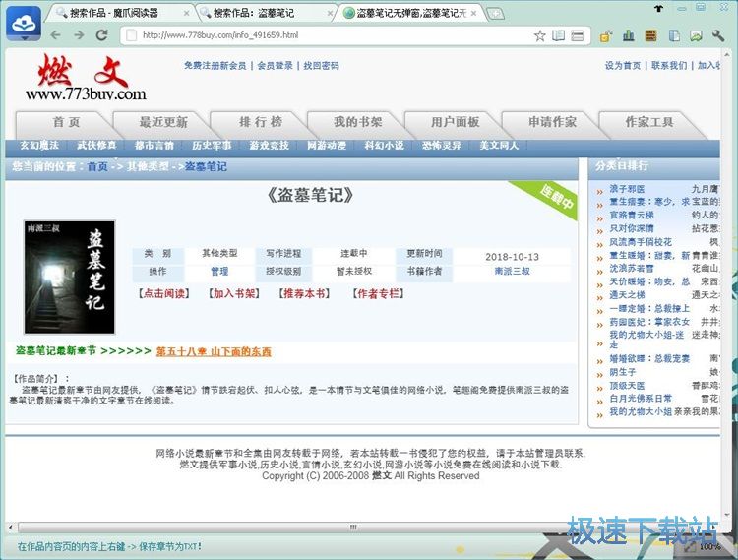Open latest chapter 第五十八章 山下面的东西
Screen dimensions: 738x560
pos(214,351)
